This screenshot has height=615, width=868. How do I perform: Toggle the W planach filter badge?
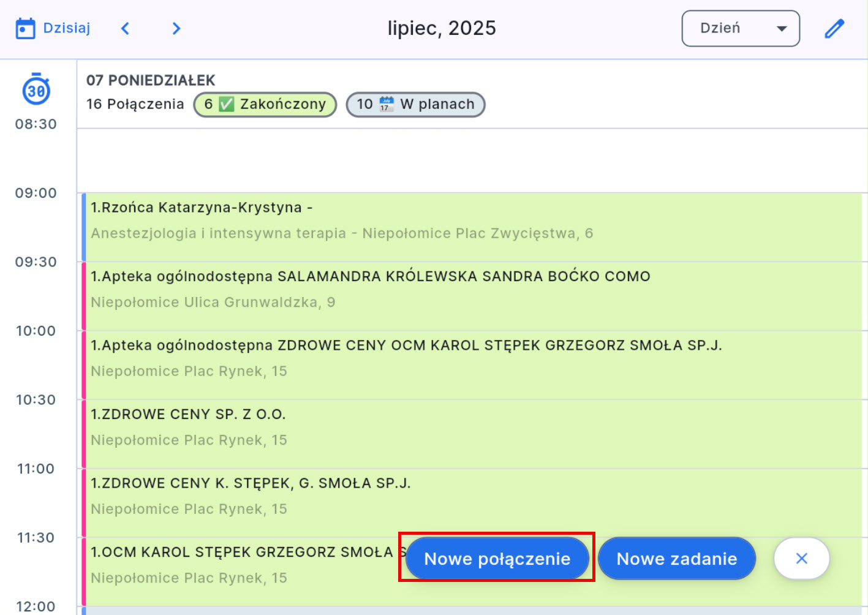[415, 104]
